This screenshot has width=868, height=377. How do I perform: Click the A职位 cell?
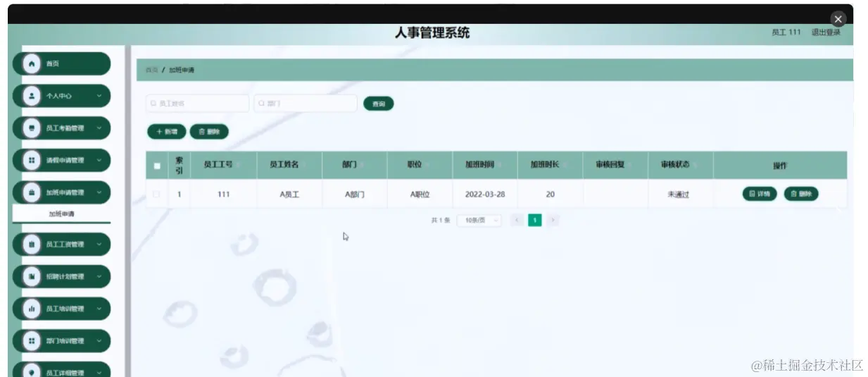point(420,194)
